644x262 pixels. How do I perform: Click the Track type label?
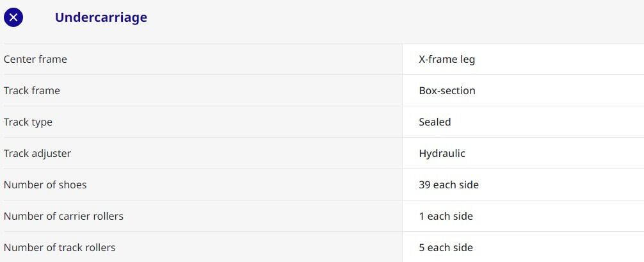tap(28, 122)
